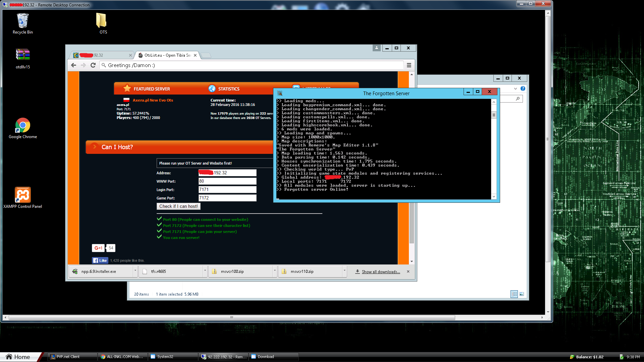Close the Chrome downloads bar
The height and width of the screenshot is (362, 644).
tap(408, 271)
